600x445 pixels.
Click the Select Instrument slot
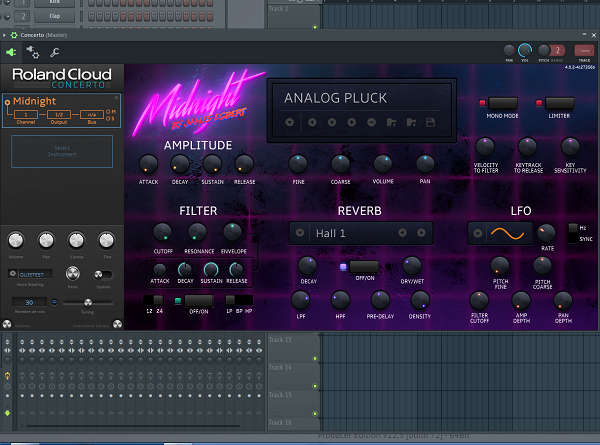click(x=62, y=151)
